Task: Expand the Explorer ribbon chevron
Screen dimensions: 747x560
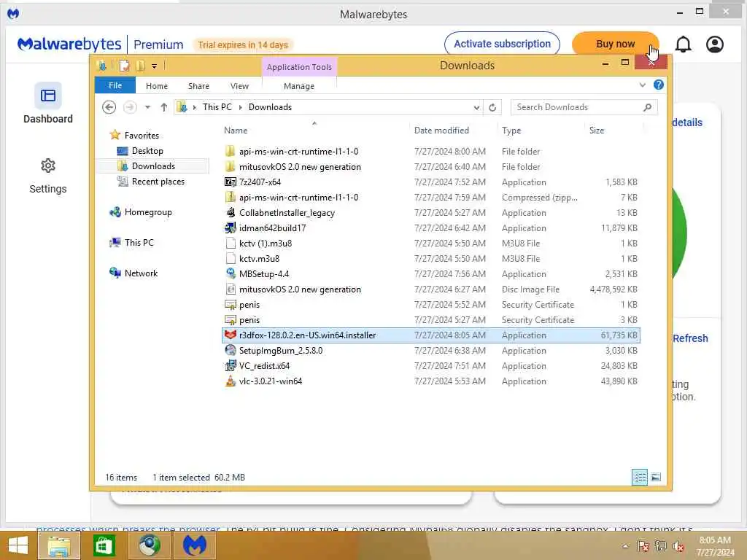Action: [x=642, y=85]
